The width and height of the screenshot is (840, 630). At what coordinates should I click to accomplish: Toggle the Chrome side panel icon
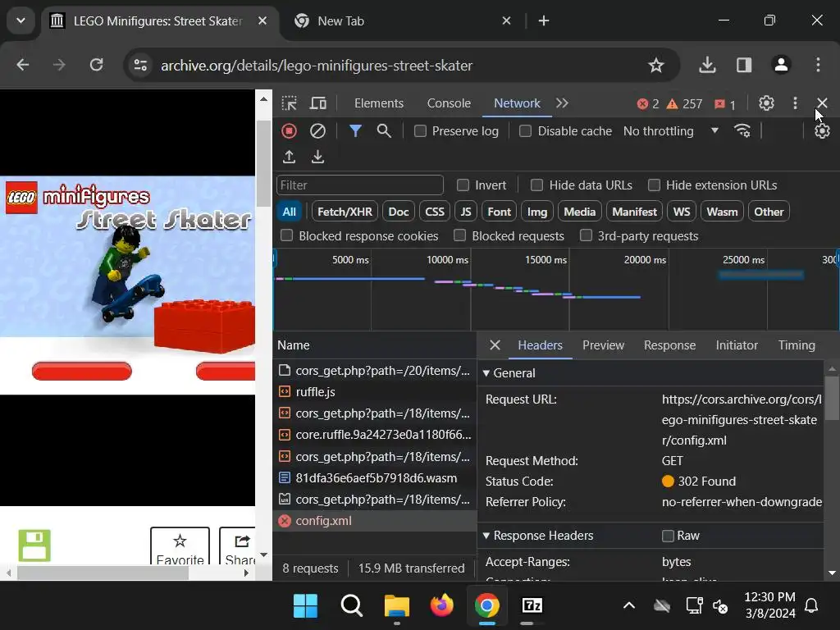click(743, 65)
